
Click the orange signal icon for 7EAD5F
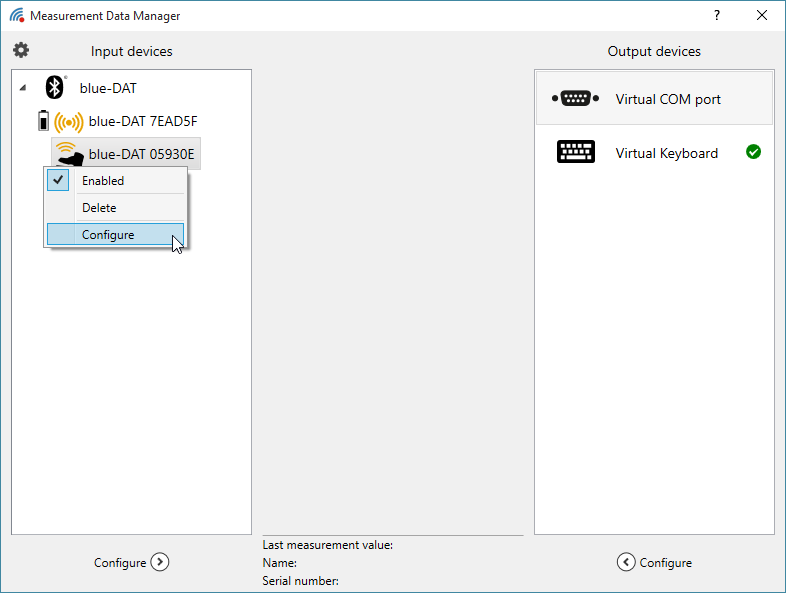(x=69, y=122)
